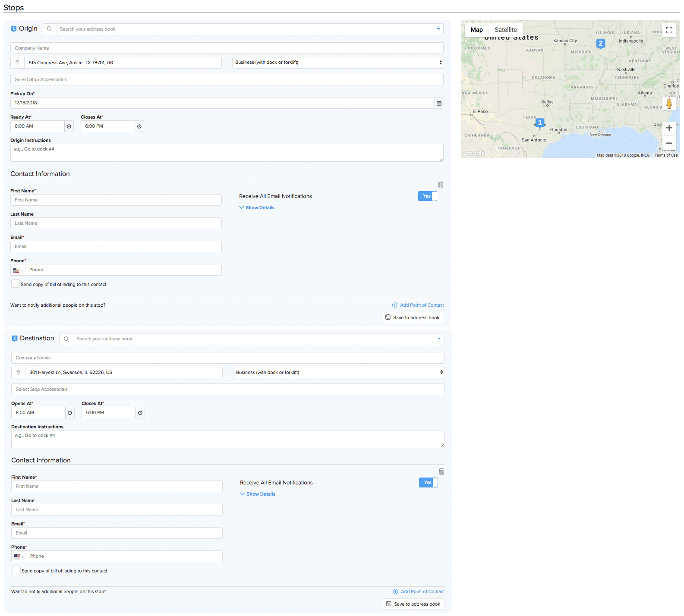Open the Destination Closes At clock picker

click(140, 413)
